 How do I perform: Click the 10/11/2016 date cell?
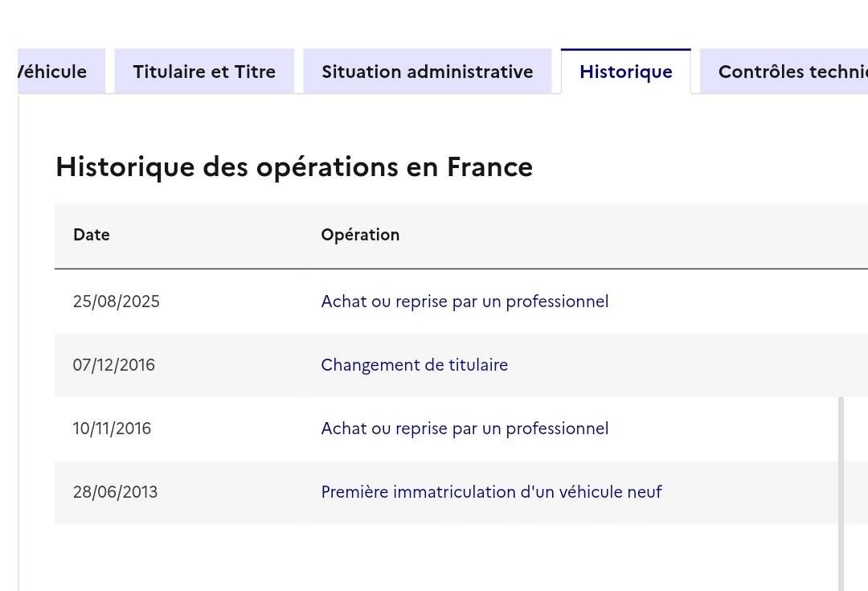click(112, 429)
